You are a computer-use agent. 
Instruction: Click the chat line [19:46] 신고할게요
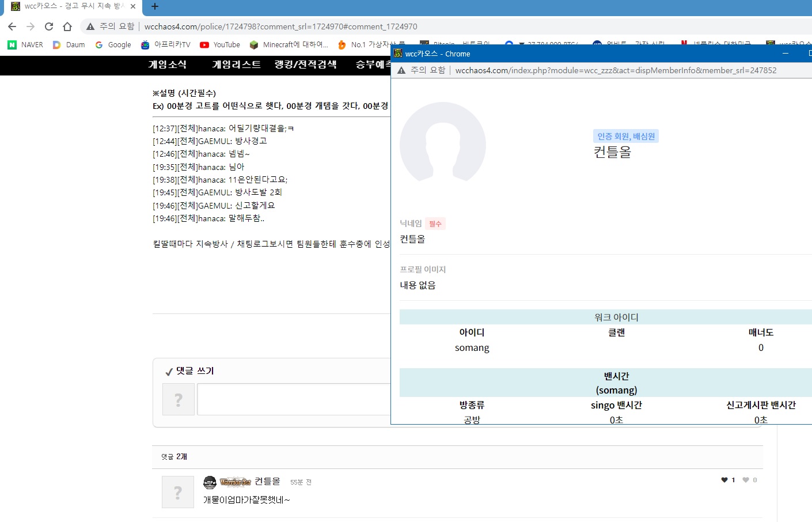(x=214, y=205)
